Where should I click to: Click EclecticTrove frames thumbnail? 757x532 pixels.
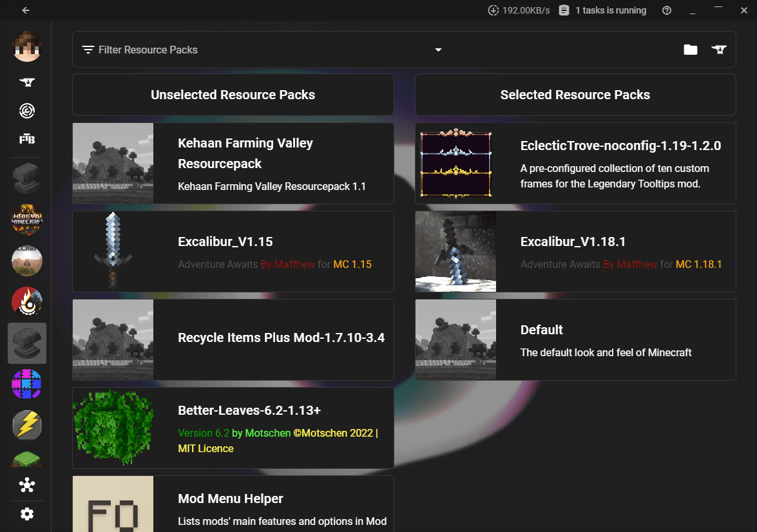455,163
